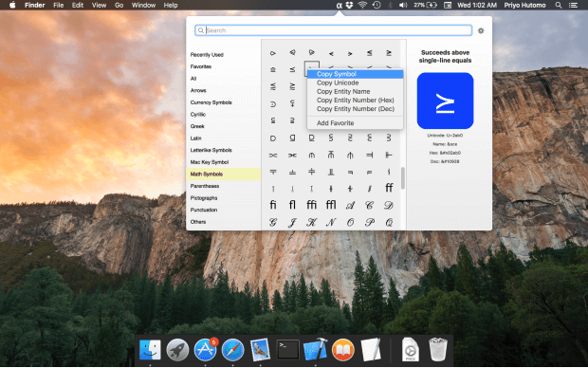Screen dimensions: 588x368
Task: Select the 'ffi' ligature symbol
Action: coord(312,205)
